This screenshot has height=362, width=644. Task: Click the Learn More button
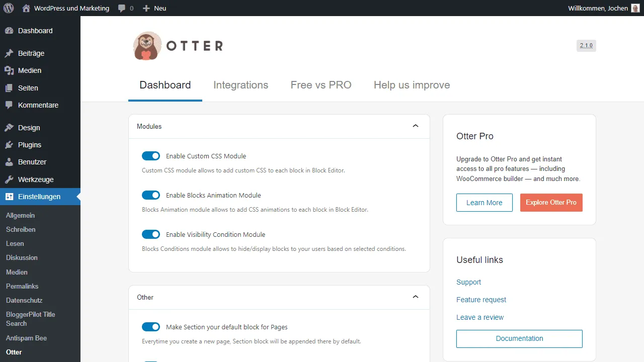484,203
